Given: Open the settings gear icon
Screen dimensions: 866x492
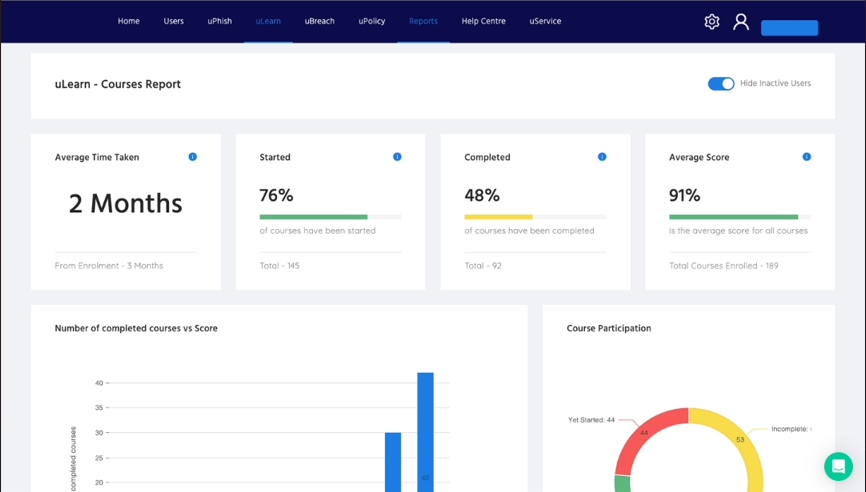Looking at the screenshot, I should [x=712, y=22].
